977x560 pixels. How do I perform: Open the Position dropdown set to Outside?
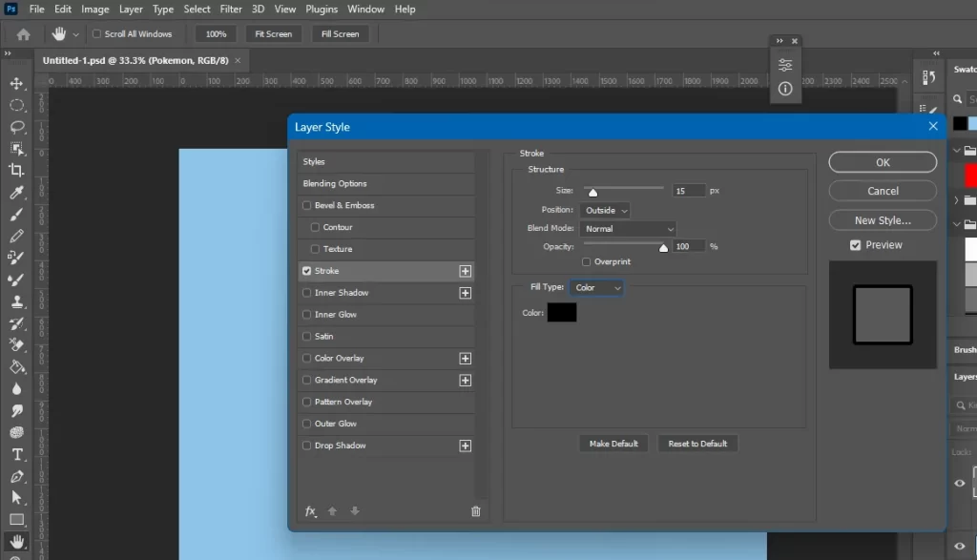[x=605, y=210]
